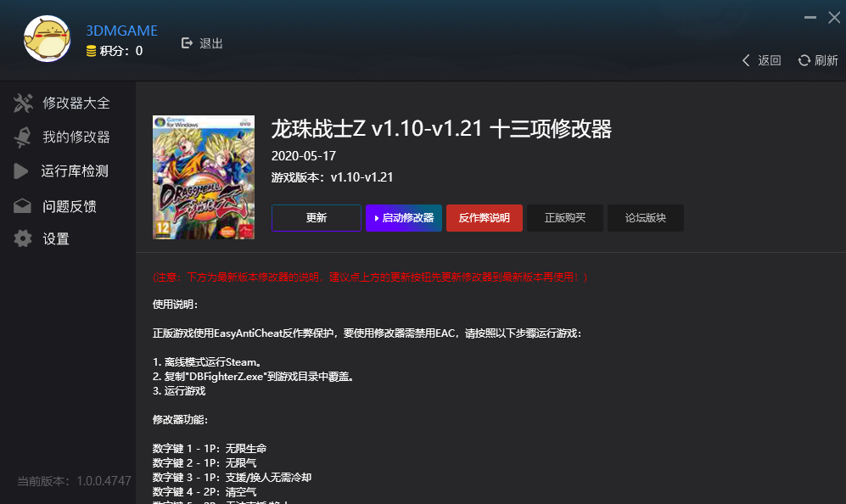
Task: Visit the 论坛版块 forum link
Action: pyautogui.click(x=645, y=218)
